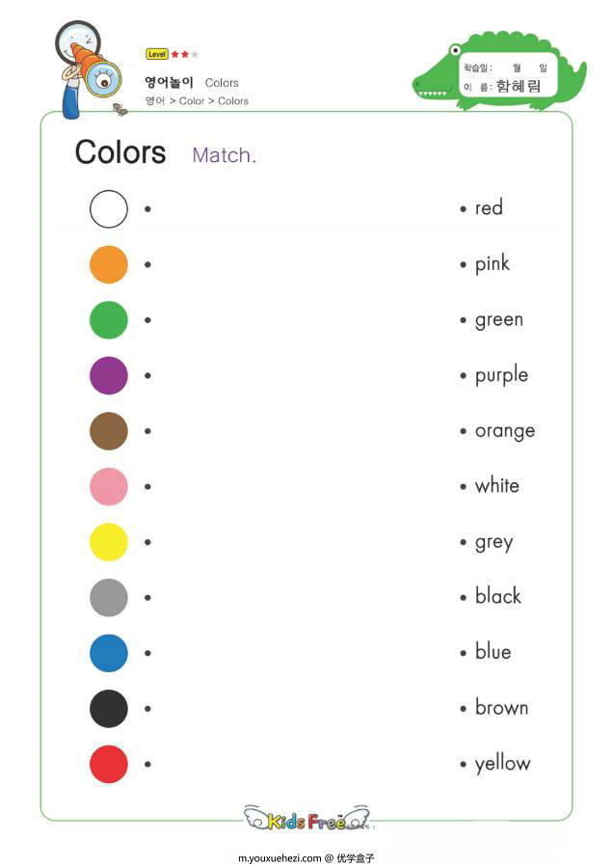Open the m.youxuehezi.com link at the bottom
Viewport: 613px width, 868px height.
[x=280, y=858]
